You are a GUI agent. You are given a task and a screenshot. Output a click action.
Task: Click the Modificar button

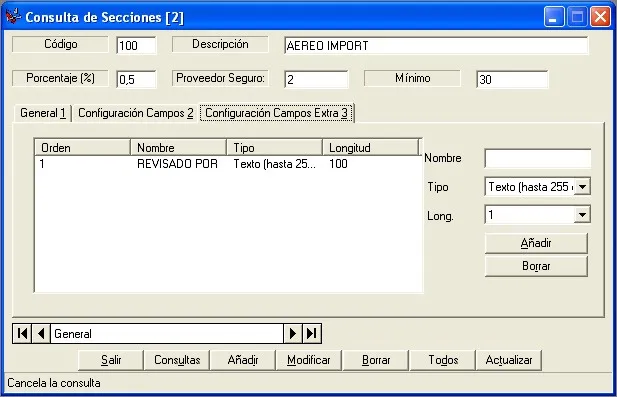[x=309, y=360]
